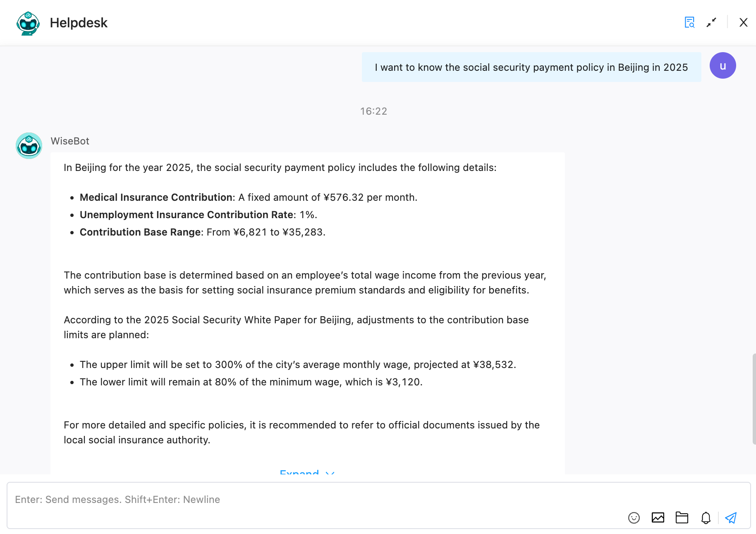Click the Expand link
Viewport: 756px width, 534px height.
click(299, 473)
